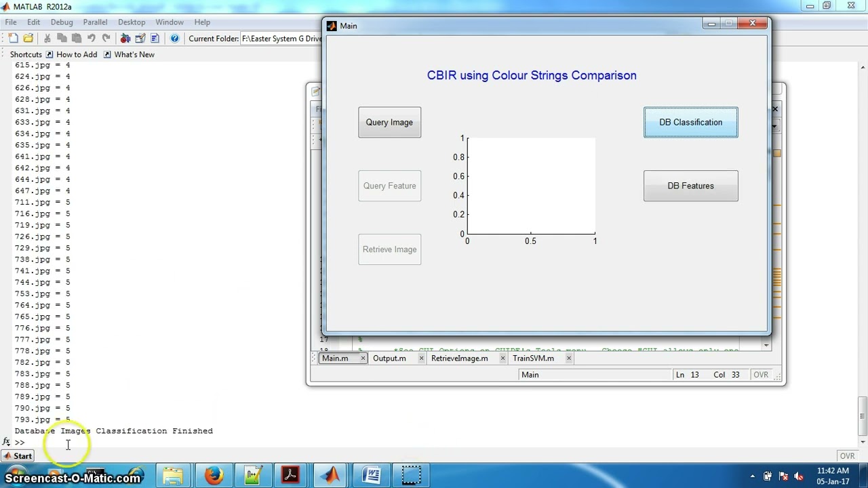
Task: Open the Profiler toolbar icon
Action: pos(155,39)
